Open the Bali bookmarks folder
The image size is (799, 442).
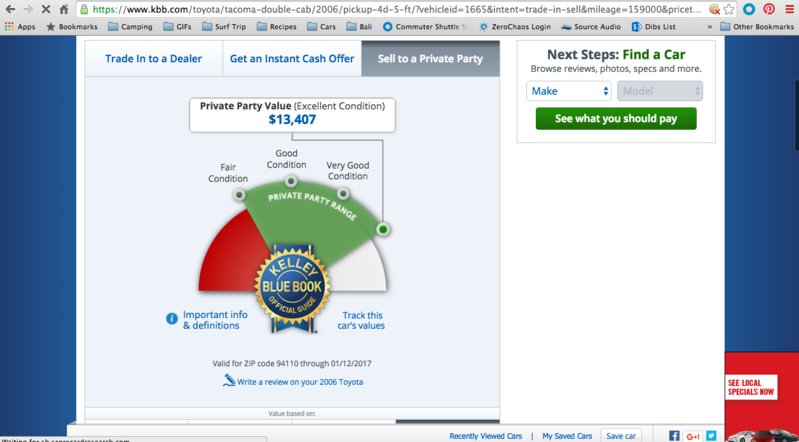click(359, 27)
